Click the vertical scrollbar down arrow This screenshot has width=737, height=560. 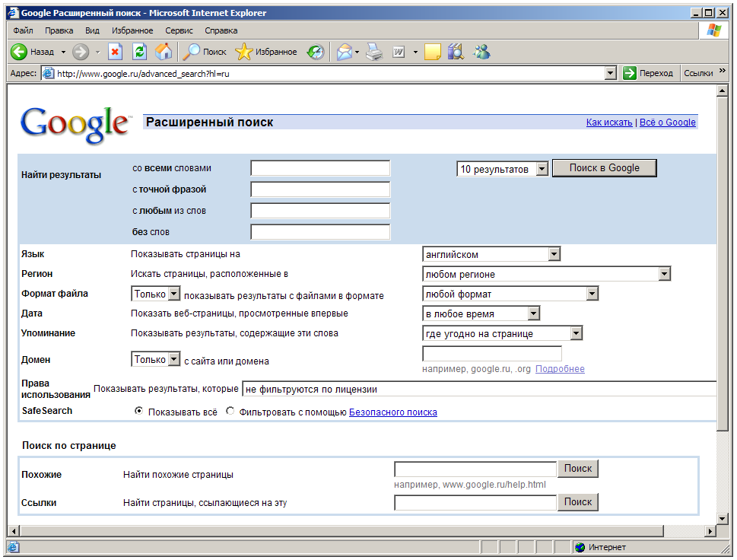pyautogui.click(x=723, y=519)
